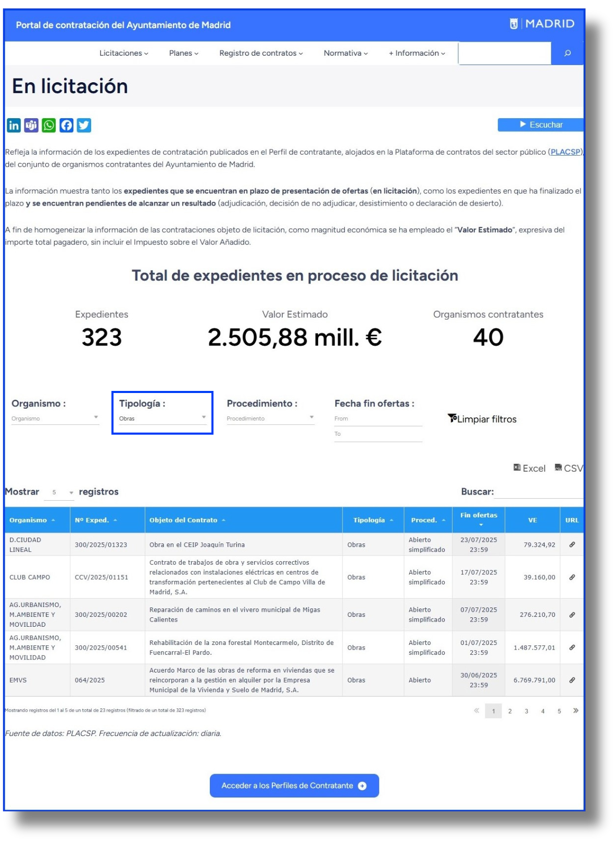
Task: Open the Licitaciones menu
Action: 124,53
